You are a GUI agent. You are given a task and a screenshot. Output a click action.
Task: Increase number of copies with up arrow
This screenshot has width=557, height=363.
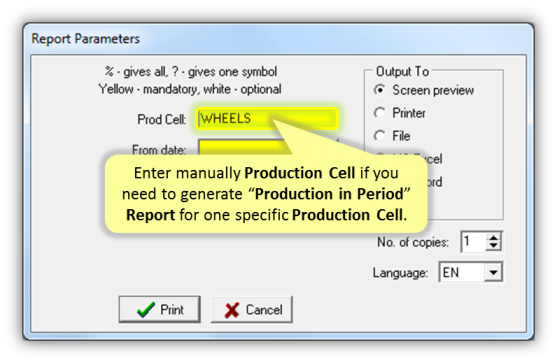(x=493, y=237)
